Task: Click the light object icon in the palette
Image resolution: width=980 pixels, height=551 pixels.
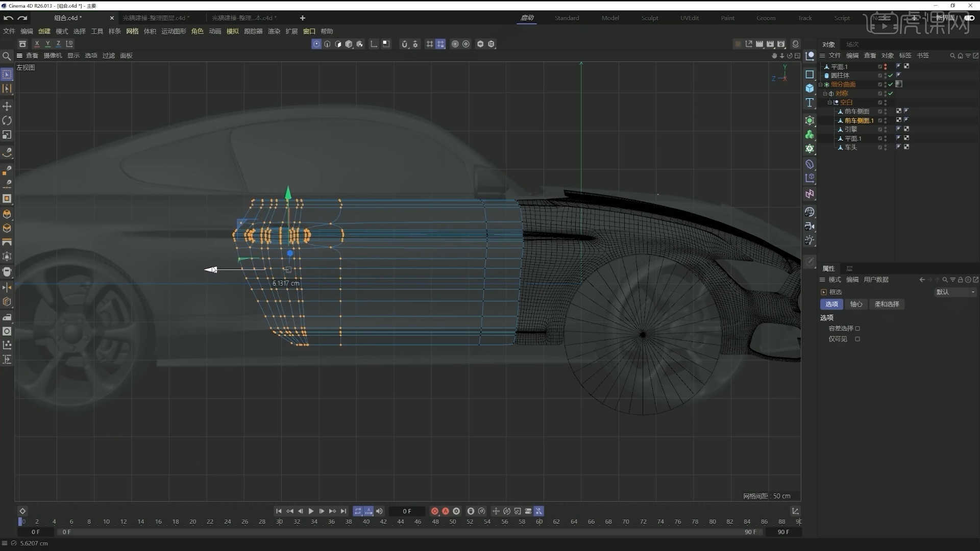Action: (x=810, y=240)
